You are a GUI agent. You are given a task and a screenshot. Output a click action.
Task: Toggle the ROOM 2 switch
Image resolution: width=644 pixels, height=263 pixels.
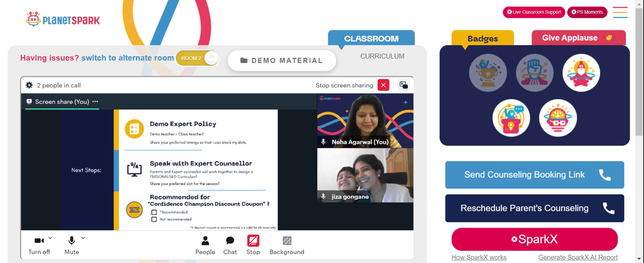coord(197,58)
